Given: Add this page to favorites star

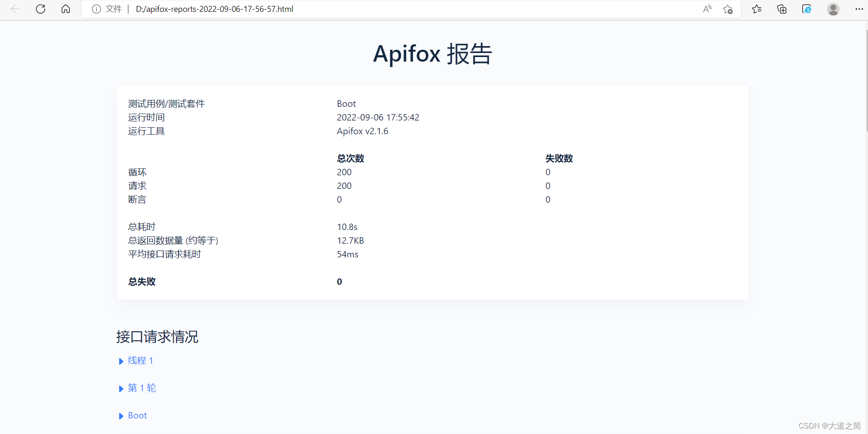Looking at the screenshot, I should tap(728, 9).
